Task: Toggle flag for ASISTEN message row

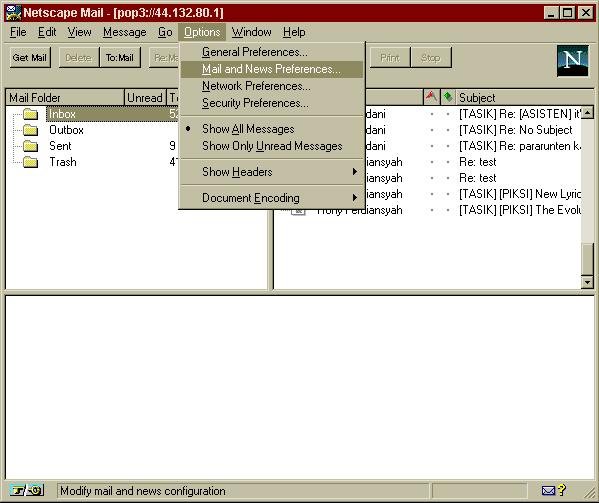Action: coord(432,114)
